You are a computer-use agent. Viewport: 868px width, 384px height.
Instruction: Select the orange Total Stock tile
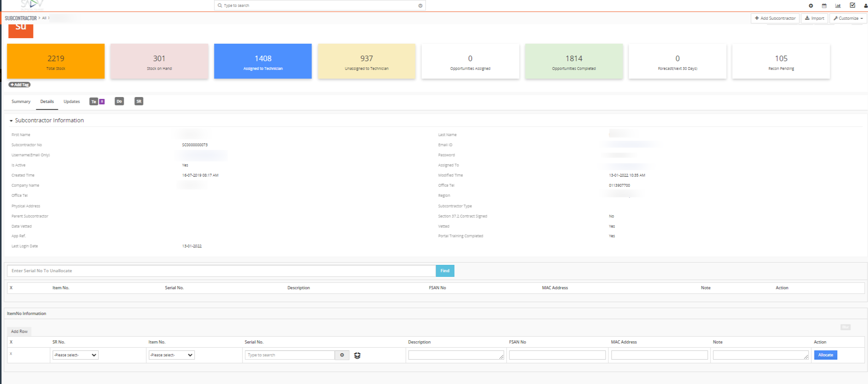point(56,61)
